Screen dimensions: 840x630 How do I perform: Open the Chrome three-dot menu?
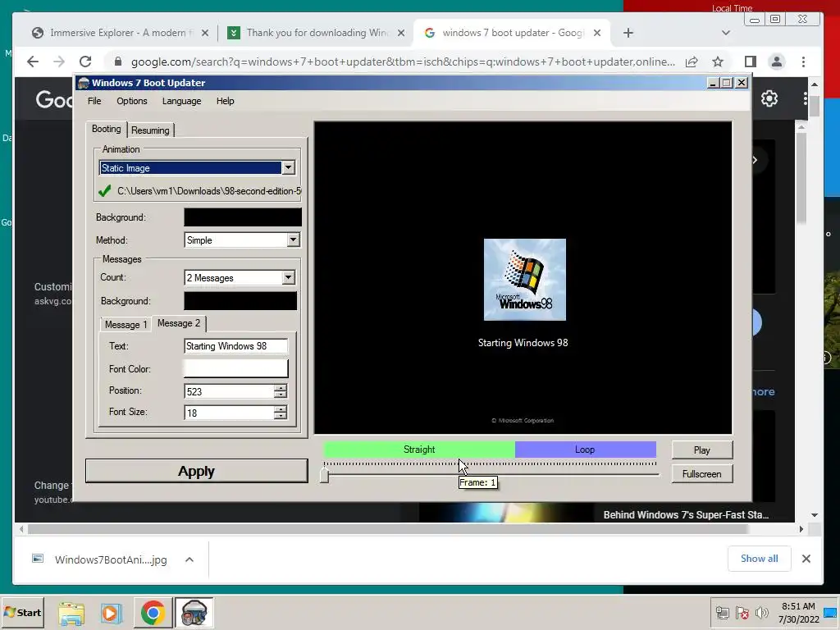[803, 62]
